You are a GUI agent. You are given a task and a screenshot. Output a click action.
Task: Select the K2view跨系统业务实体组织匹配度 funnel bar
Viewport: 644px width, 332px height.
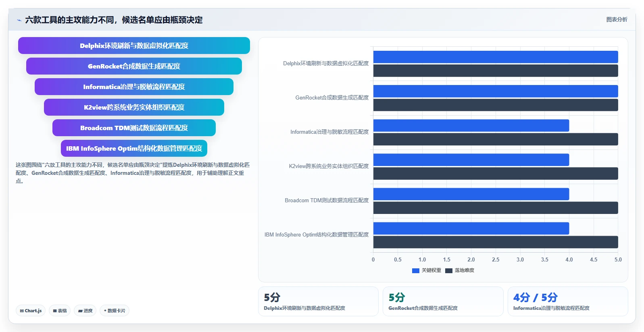click(134, 107)
